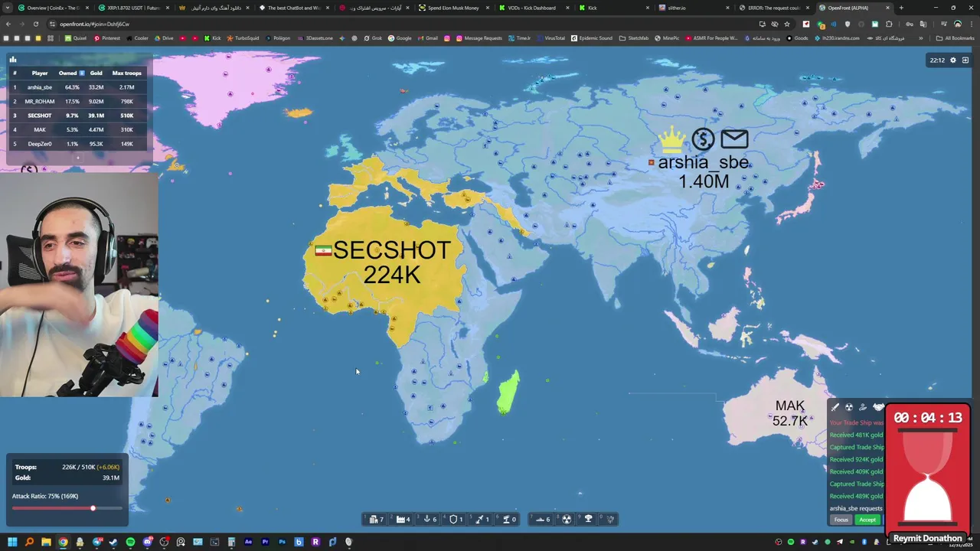Select the Port anchor icon
980x551 pixels.
coord(426,519)
